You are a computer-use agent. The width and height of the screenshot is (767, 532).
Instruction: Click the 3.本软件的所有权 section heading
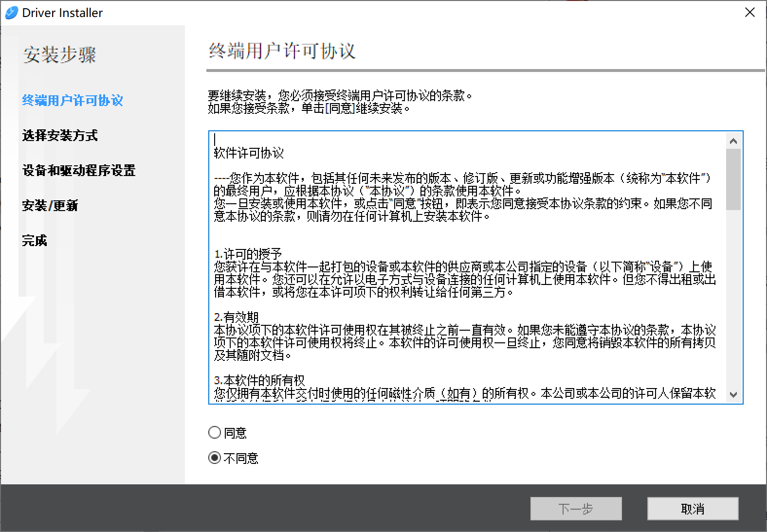(259, 380)
